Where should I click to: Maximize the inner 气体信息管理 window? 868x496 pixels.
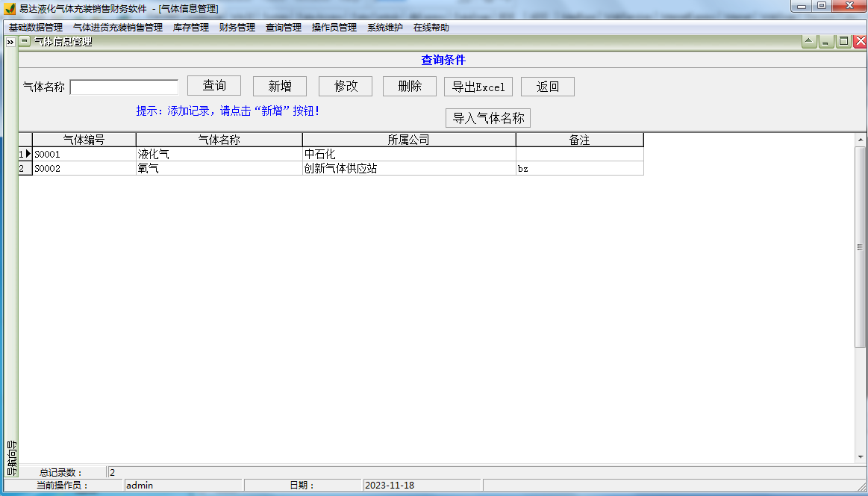click(843, 41)
